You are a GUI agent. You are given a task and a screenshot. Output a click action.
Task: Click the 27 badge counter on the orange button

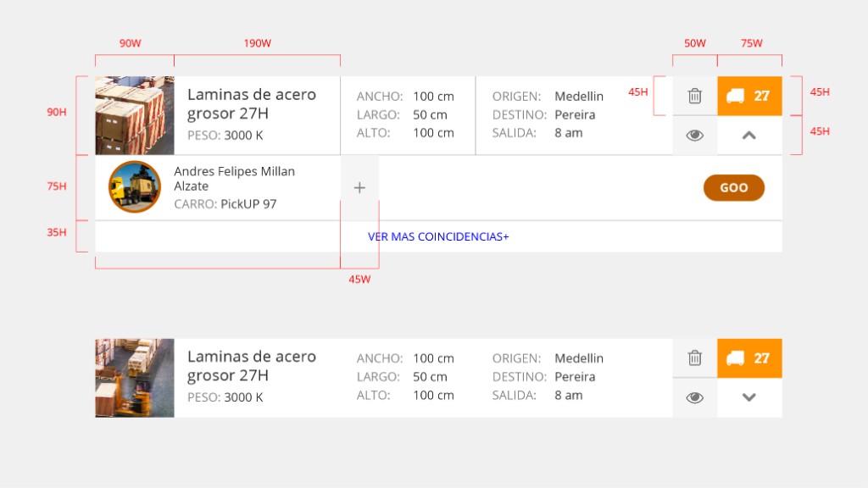762,96
